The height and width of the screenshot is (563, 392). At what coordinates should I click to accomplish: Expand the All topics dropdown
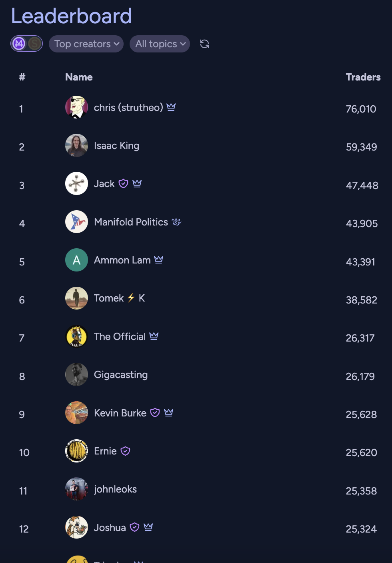coord(160,44)
